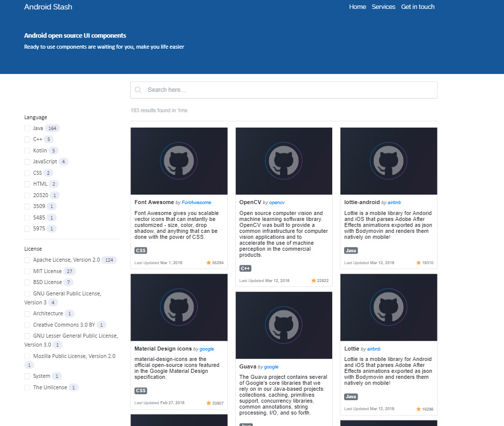Click the Java tag on the Lottie card
This screenshot has width=504, height=426.
[x=351, y=397]
